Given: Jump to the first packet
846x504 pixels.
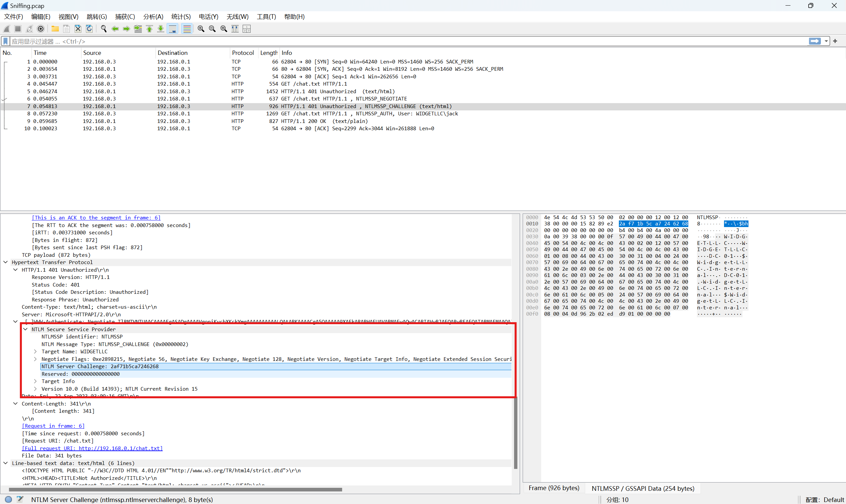Looking at the screenshot, I should [x=149, y=29].
